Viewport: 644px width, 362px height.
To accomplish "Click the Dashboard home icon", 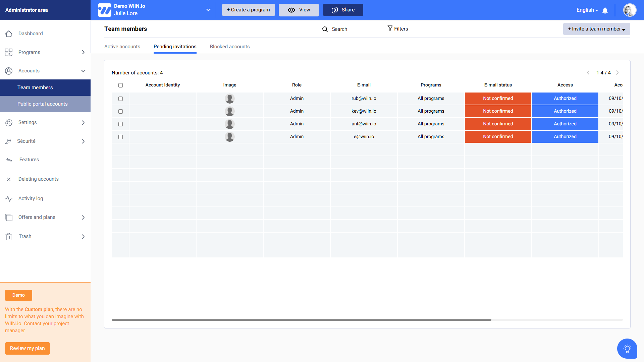I will 9,34.
